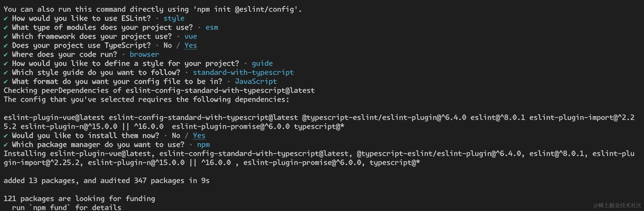Click the 'npm' package manager answer
This screenshot has height=211, width=644.
tap(203, 145)
